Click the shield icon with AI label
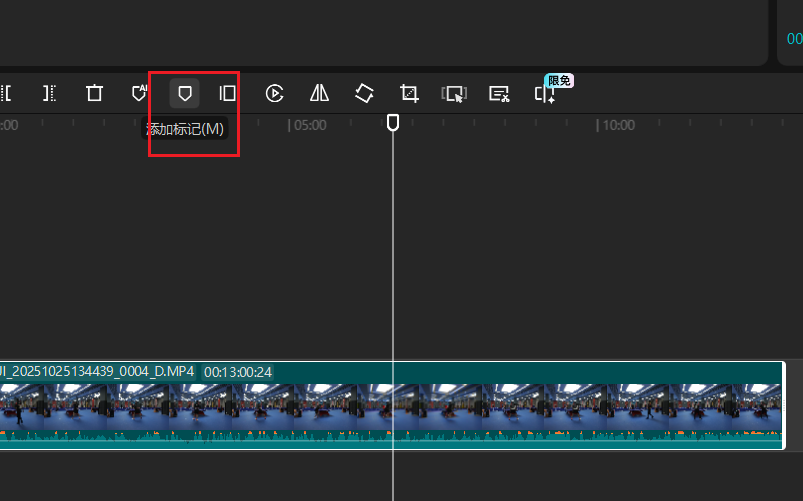 click(x=140, y=93)
